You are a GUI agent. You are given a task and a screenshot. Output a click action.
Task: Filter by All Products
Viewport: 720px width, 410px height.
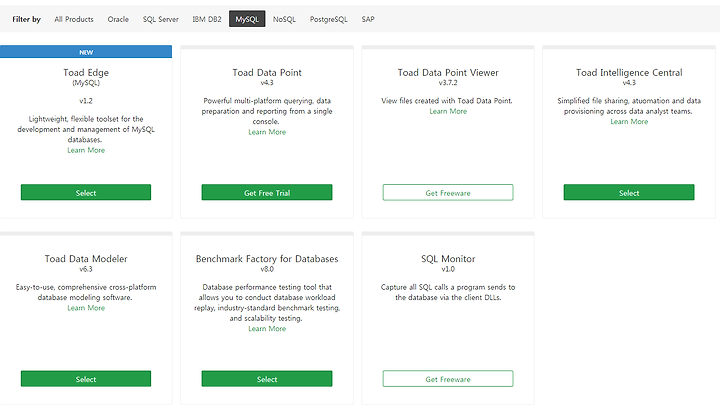tap(73, 19)
